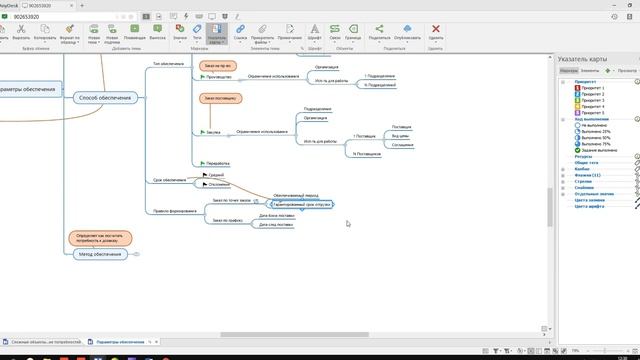640x360 pixels.
Task: Switch to the Элементы tab
Action: (589, 71)
